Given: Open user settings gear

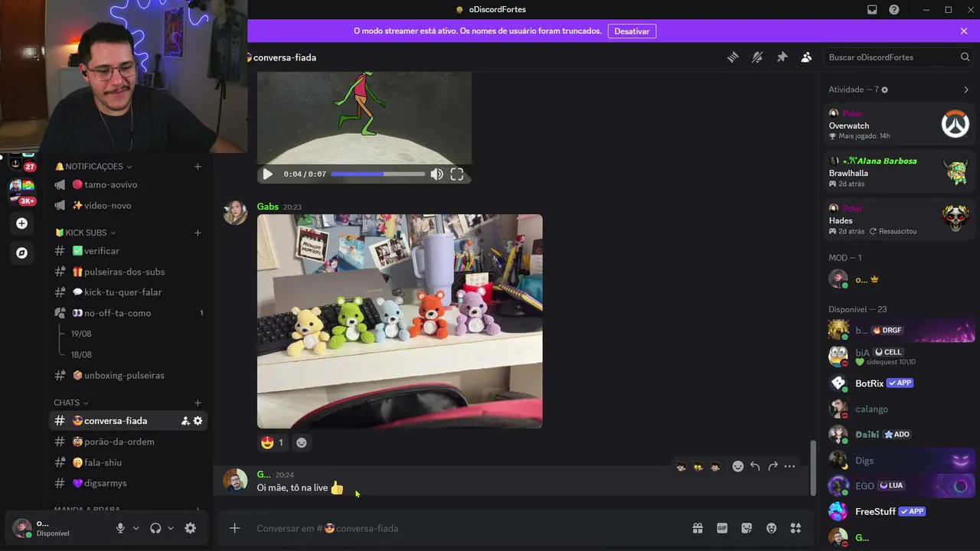Looking at the screenshot, I should click(191, 528).
